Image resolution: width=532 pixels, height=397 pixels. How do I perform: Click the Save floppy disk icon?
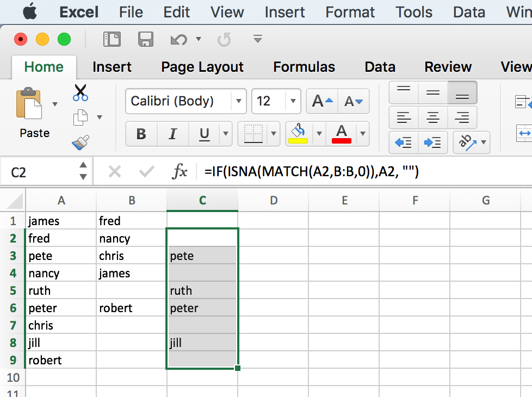(x=145, y=39)
